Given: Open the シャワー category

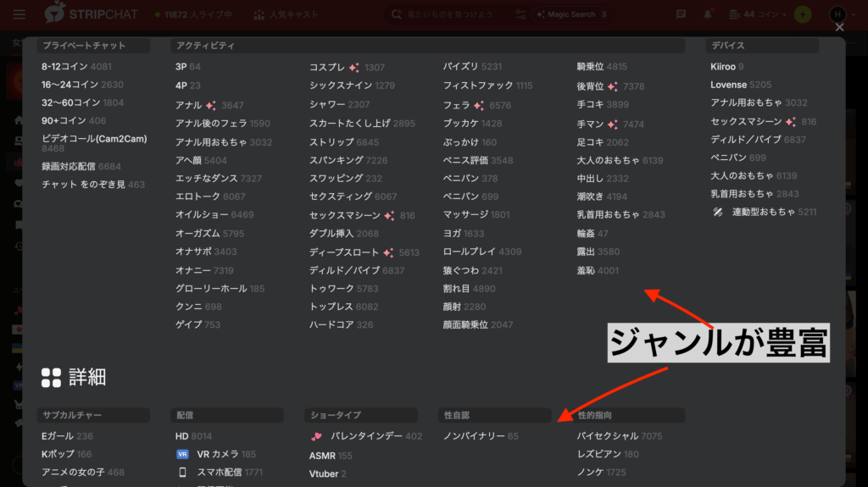Looking at the screenshot, I should [339, 104].
